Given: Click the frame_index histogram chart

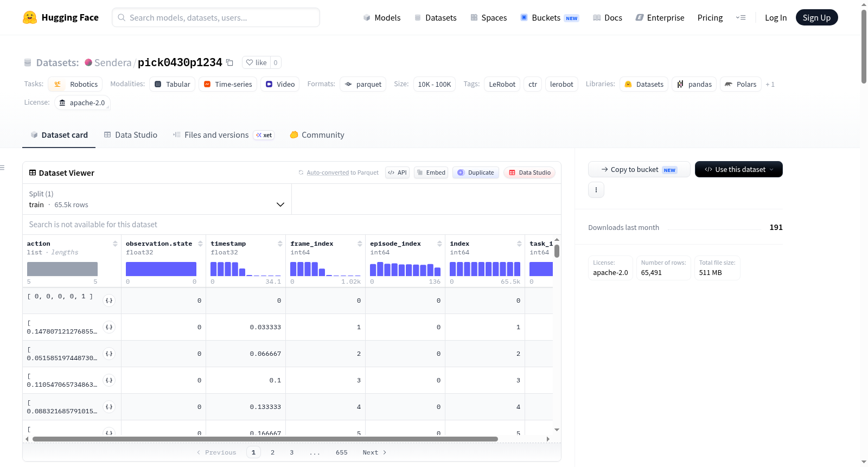Looking at the screenshot, I should 325,269.
